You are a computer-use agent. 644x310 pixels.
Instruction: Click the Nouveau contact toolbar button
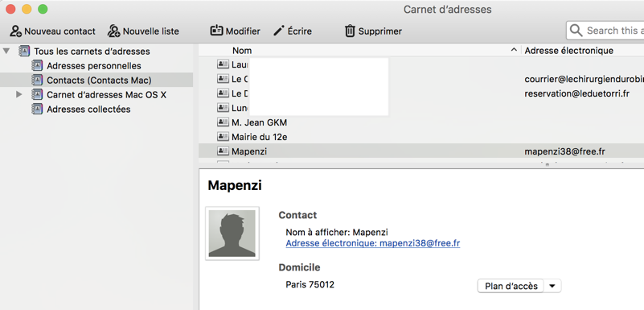pyautogui.click(x=52, y=31)
